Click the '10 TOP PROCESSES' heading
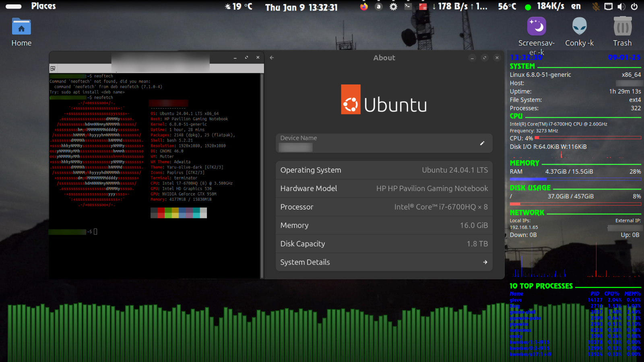Image resolution: width=644 pixels, height=362 pixels. (541, 286)
